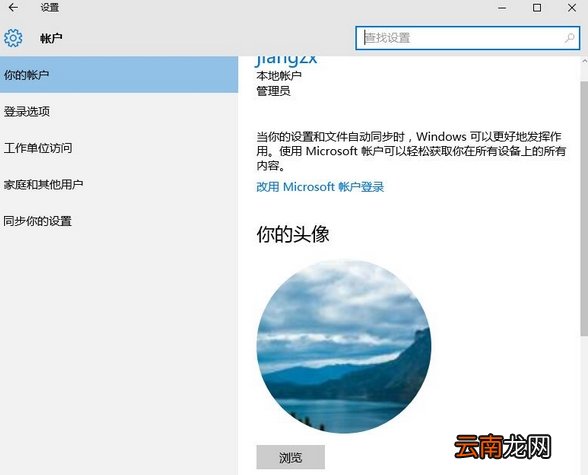
Task: Click the 帐户 page title
Action: coord(51,38)
